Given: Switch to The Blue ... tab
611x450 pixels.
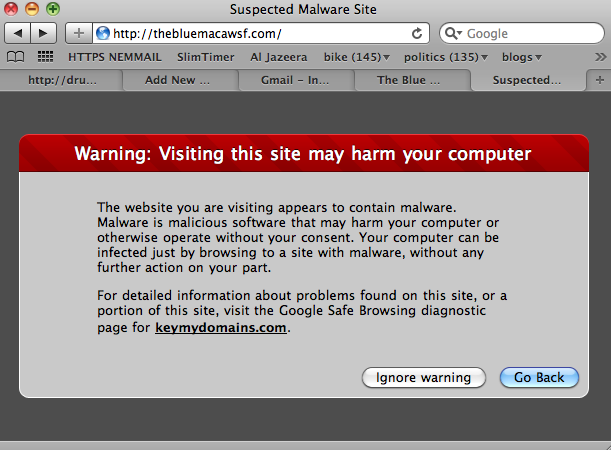Looking at the screenshot, I should [x=408, y=80].
